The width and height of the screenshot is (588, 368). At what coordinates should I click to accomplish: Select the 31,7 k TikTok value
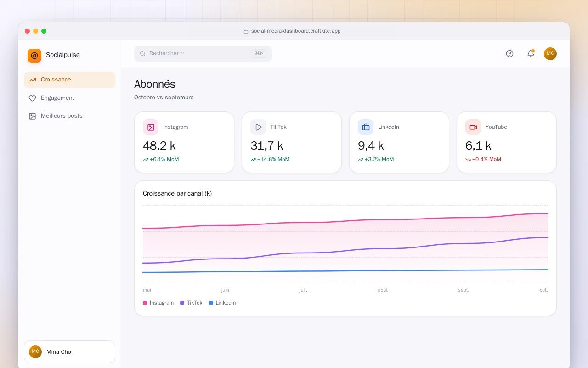(x=267, y=146)
